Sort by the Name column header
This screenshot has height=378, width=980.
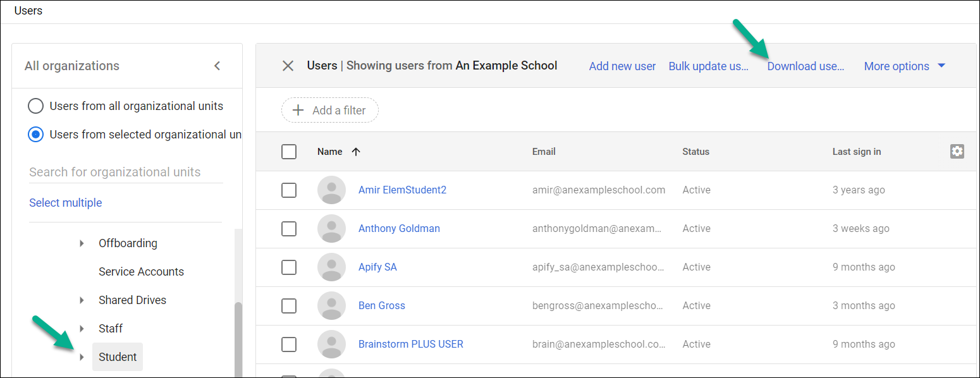coord(329,152)
